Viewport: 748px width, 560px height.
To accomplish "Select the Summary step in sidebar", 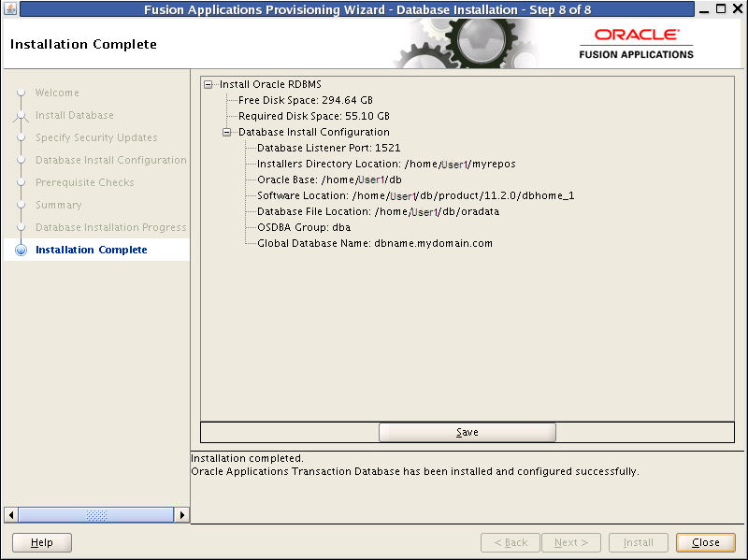I will [x=59, y=205].
